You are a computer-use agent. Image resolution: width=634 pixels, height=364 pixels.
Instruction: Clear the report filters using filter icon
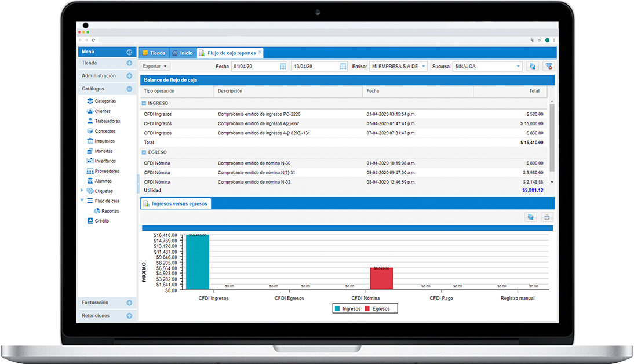[548, 67]
